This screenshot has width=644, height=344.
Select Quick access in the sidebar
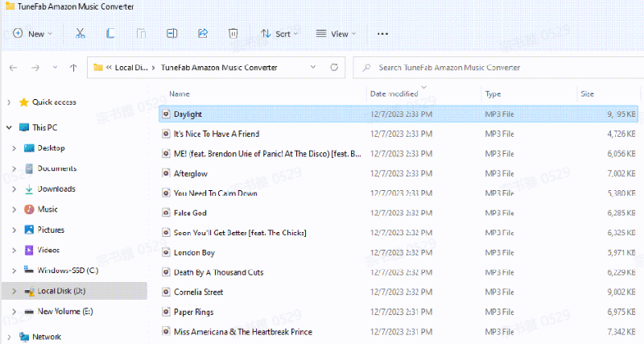click(54, 102)
